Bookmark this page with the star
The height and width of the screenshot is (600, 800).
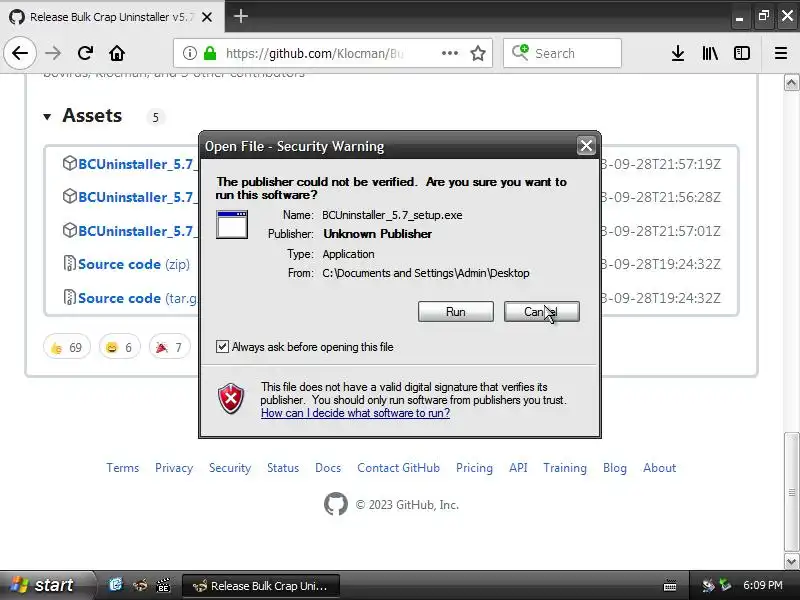pos(478,53)
